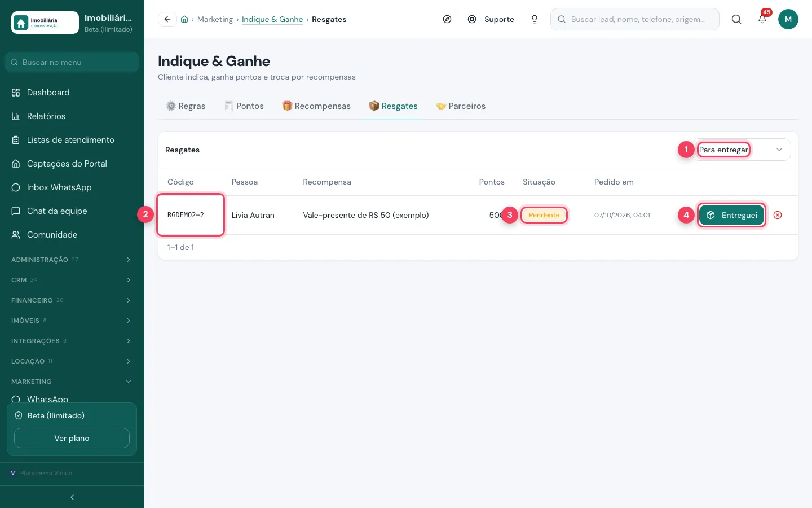Open Suporte in the top bar
812x508 pixels.
(x=491, y=19)
